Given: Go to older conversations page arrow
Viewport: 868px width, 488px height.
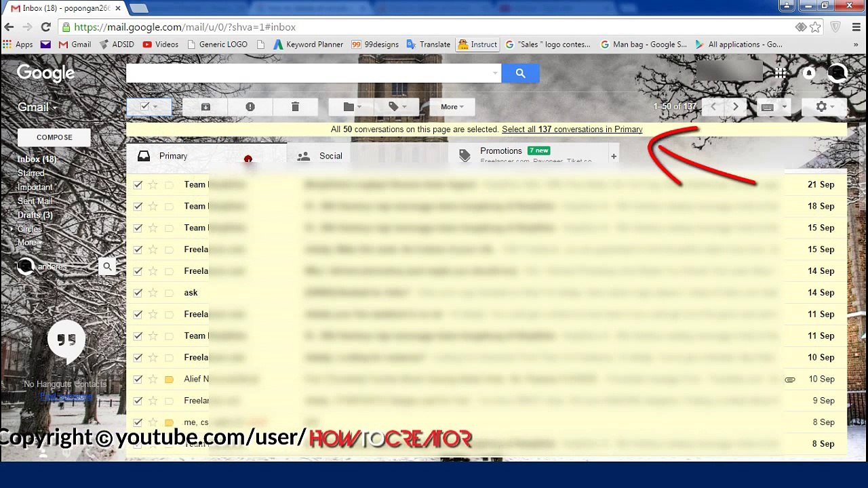Looking at the screenshot, I should click(x=735, y=107).
